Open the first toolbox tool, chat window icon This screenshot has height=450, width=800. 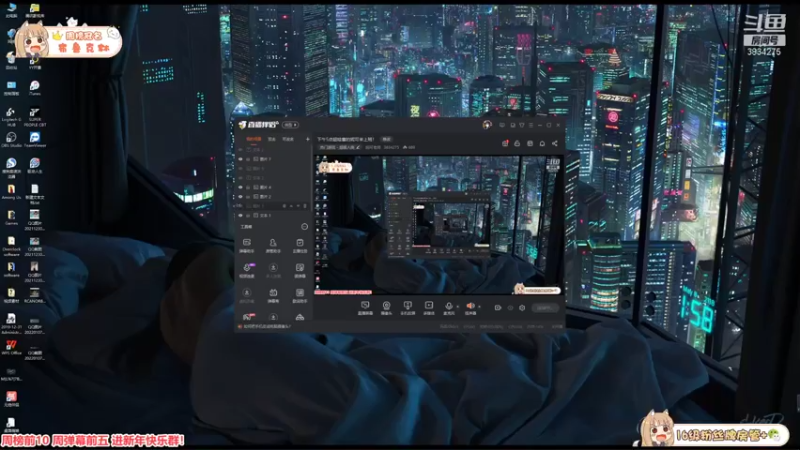(247, 245)
